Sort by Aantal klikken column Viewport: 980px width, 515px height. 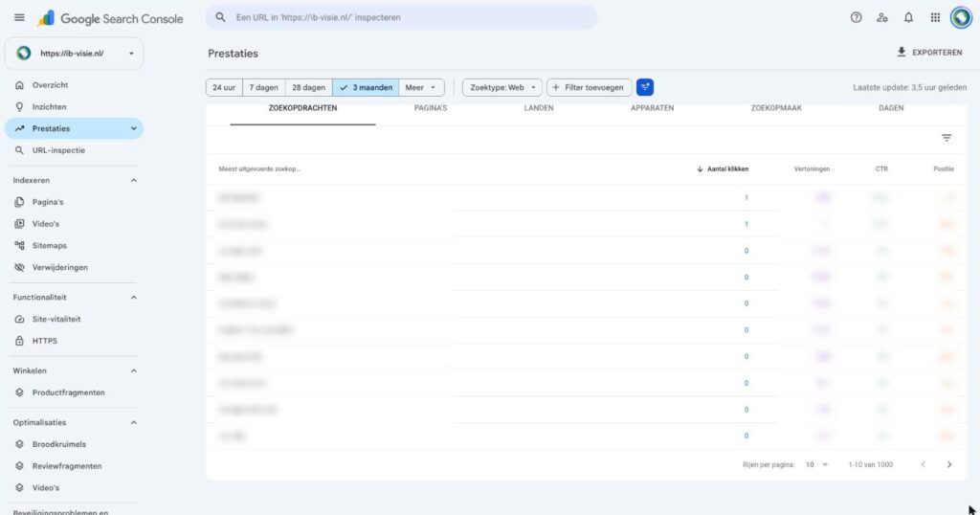click(x=723, y=168)
